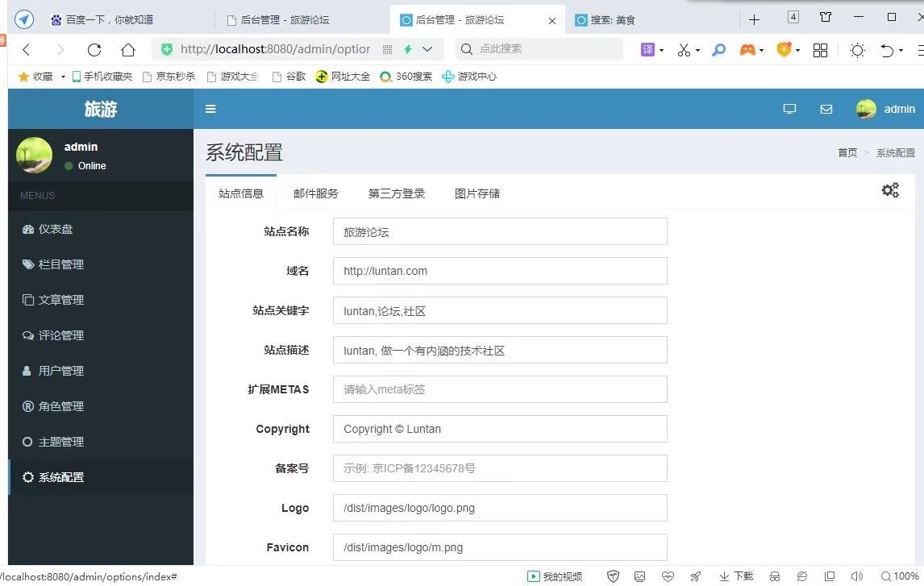This screenshot has height=586, width=924.
Task: Click the shield wallet toolbar icon
Action: coord(784,49)
